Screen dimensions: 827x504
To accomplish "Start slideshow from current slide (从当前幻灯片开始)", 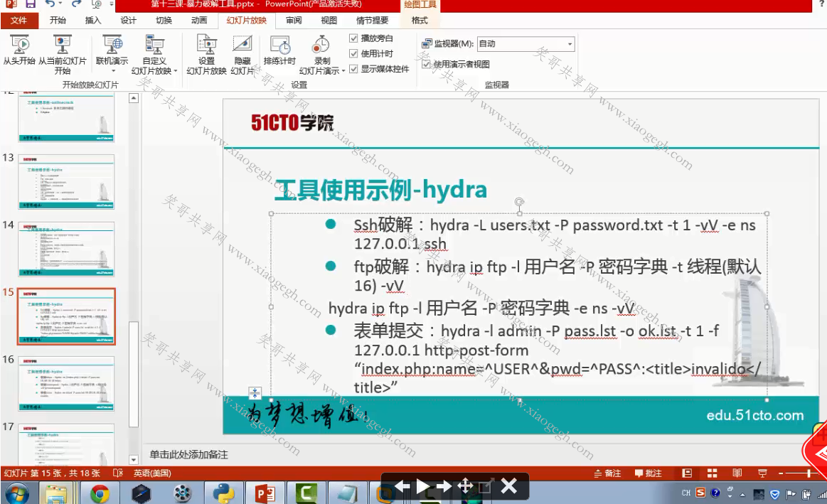I will (63, 54).
